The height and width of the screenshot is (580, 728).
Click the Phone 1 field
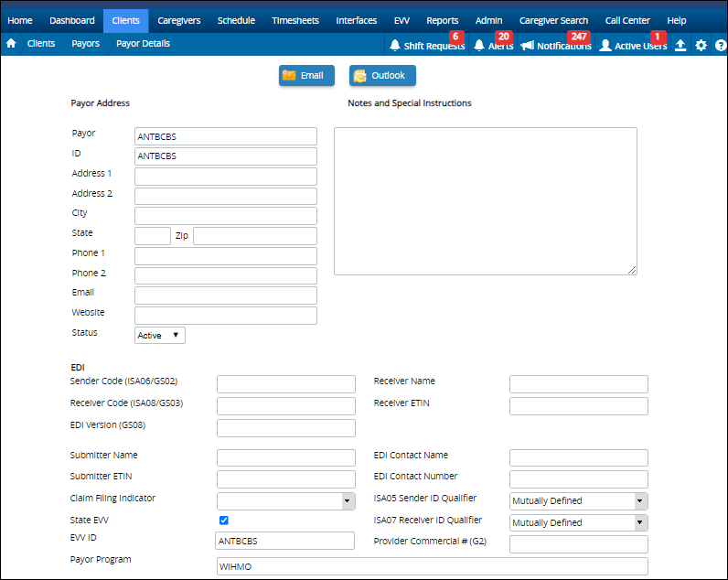pos(226,256)
